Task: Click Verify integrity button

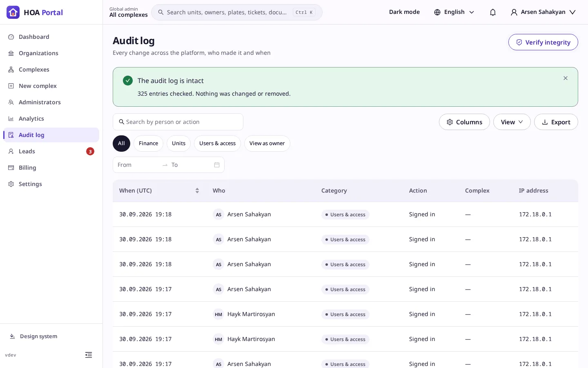Action: tap(543, 42)
